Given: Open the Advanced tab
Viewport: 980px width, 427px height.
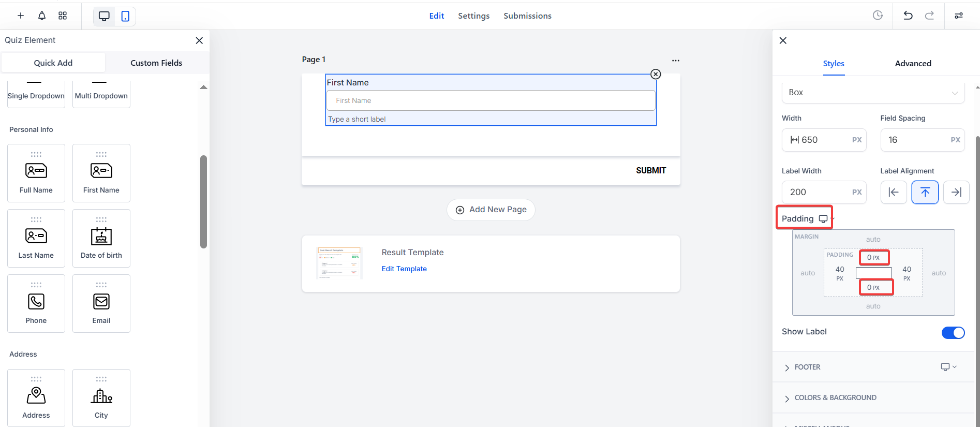Looking at the screenshot, I should [x=913, y=64].
